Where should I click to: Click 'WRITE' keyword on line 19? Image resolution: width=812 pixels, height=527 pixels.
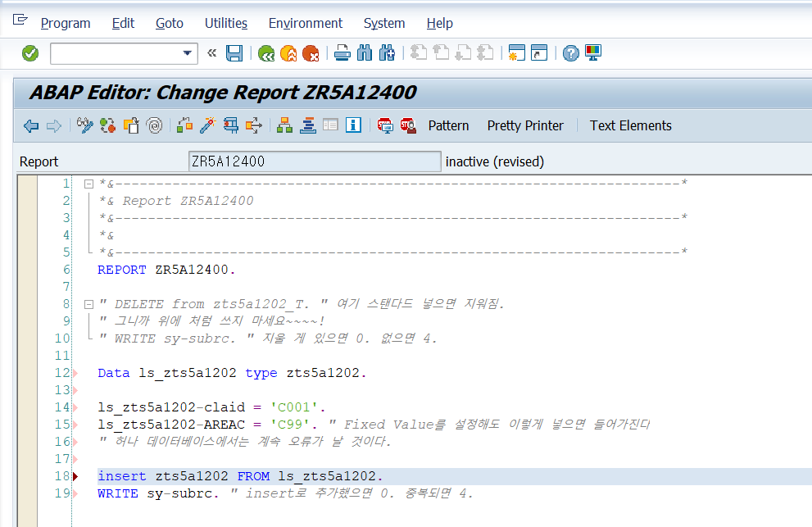coord(117,493)
